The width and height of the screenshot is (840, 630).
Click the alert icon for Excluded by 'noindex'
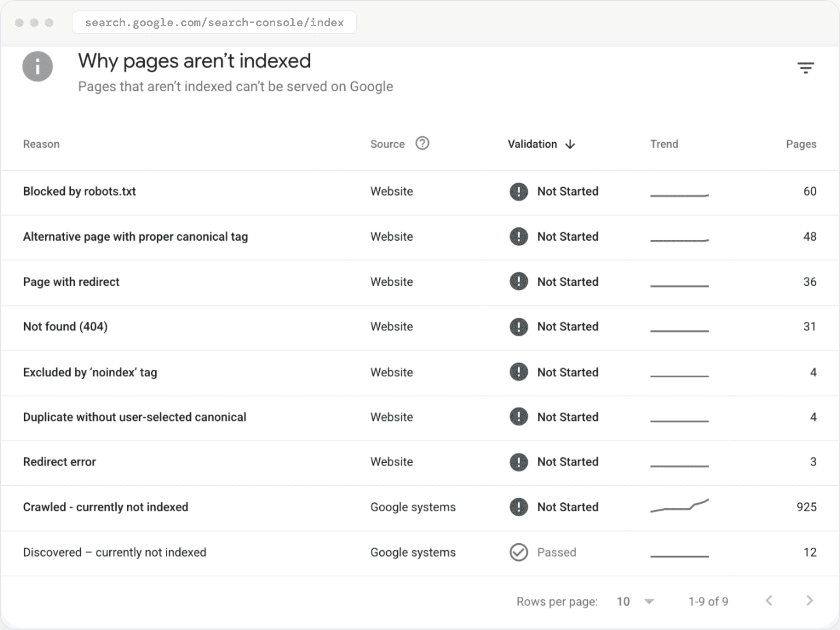(518, 372)
